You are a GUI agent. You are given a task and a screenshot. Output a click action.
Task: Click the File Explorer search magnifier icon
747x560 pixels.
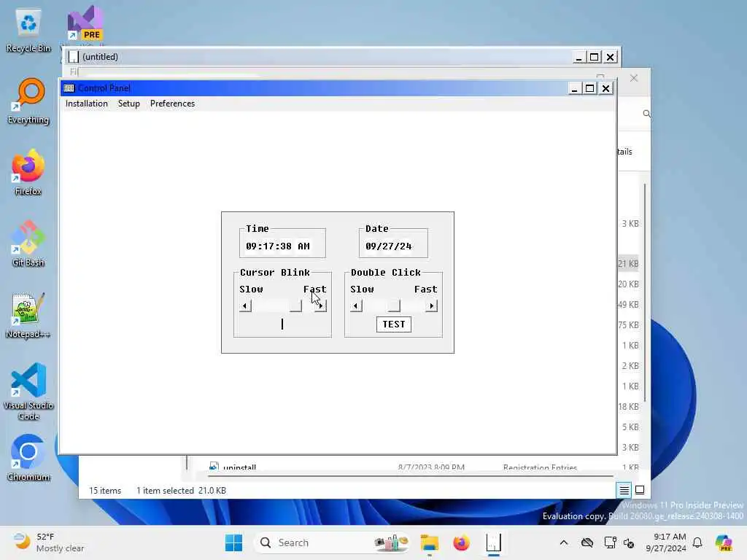(646, 113)
